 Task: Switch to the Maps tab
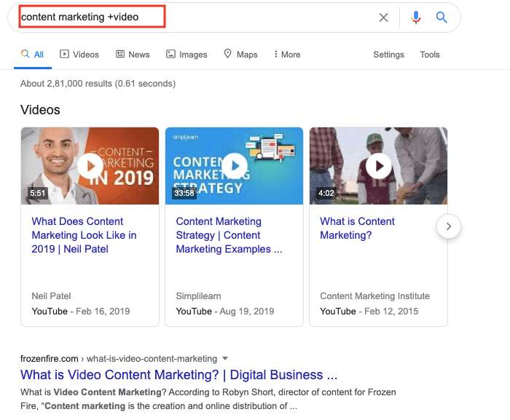click(240, 55)
